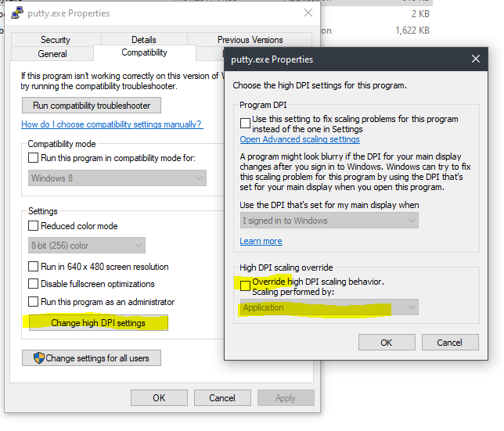Screen dimensions: 504x431
Task: Click Change high DPI settings button
Action: 99,322
